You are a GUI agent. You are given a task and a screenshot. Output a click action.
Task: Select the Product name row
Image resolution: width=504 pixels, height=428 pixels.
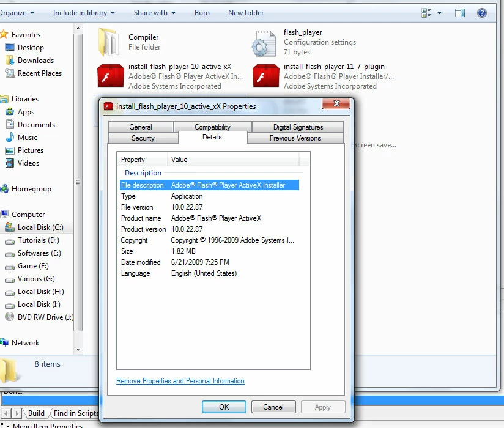click(209, 218)
